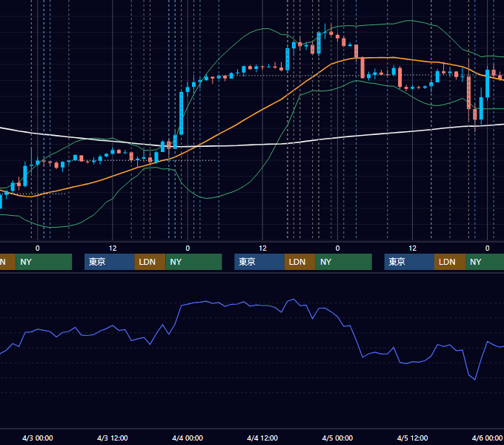Select the NY session block spanning 4/3 00:00
The width and height of the screenshot is (504, 445).
[x=44, y=262]
